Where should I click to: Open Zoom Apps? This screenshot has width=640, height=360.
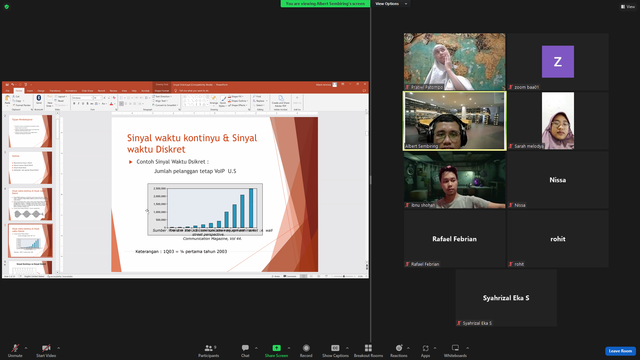pos(425,350)
